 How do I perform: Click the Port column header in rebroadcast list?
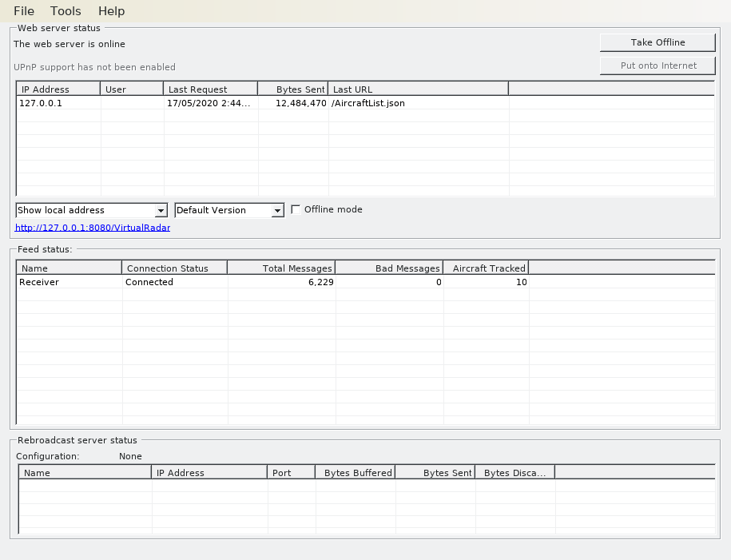(x=291, y=473)
